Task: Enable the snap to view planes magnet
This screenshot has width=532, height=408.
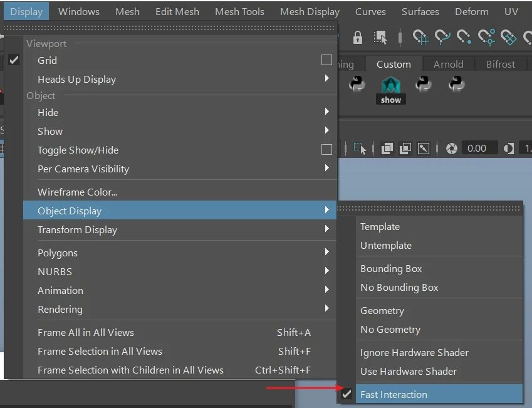Action: 509,38
